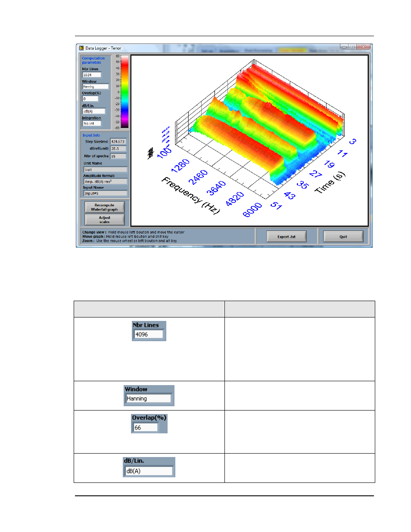Image resolution: width=411 pixels, height=532 pixels.
Task: Click the dB color scale bar
Action: coord(125,92)
